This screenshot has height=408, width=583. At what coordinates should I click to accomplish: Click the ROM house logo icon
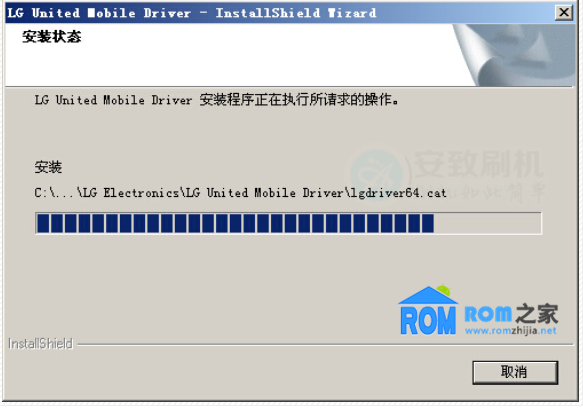point(428,310)
